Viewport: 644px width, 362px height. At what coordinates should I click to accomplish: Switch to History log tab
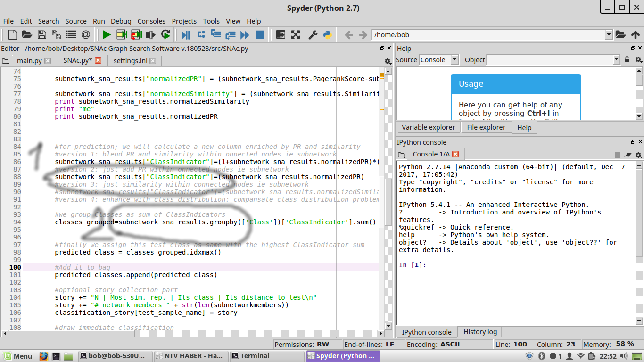click(480, 332)
